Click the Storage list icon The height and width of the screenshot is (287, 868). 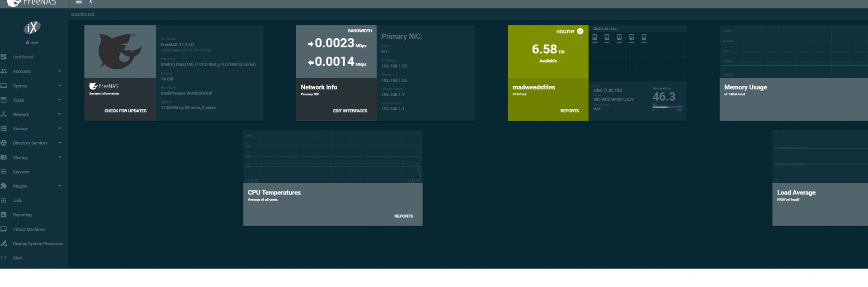[4, 129]
